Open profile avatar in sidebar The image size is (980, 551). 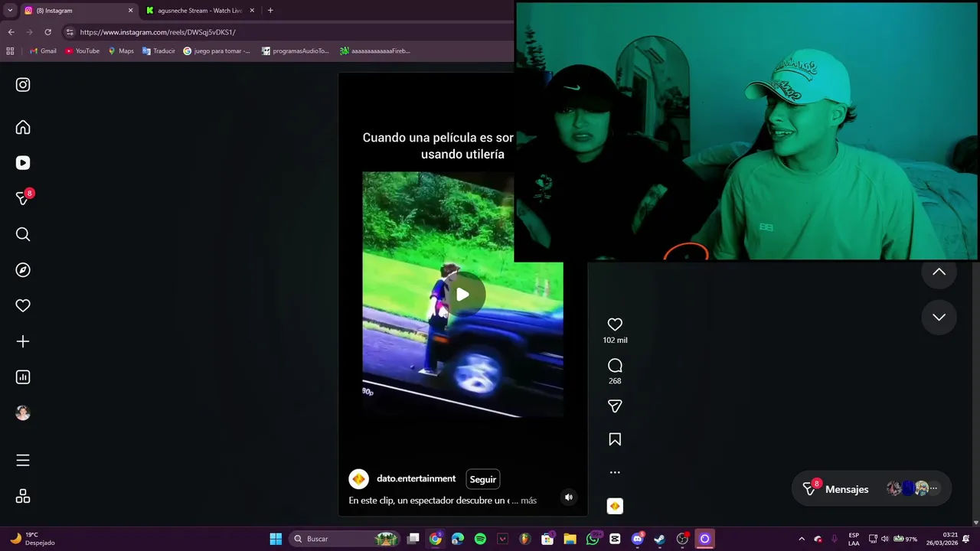[23, 412]
